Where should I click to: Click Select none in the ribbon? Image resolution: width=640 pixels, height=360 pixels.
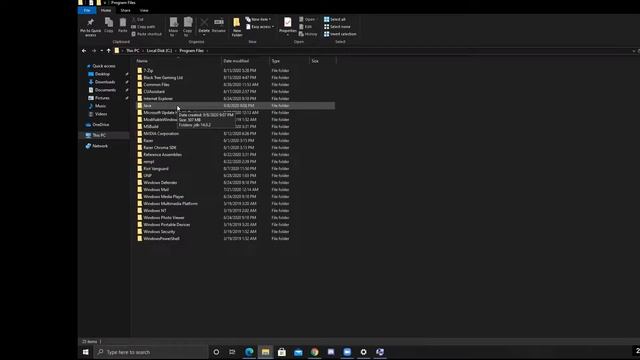coord(337,27)
